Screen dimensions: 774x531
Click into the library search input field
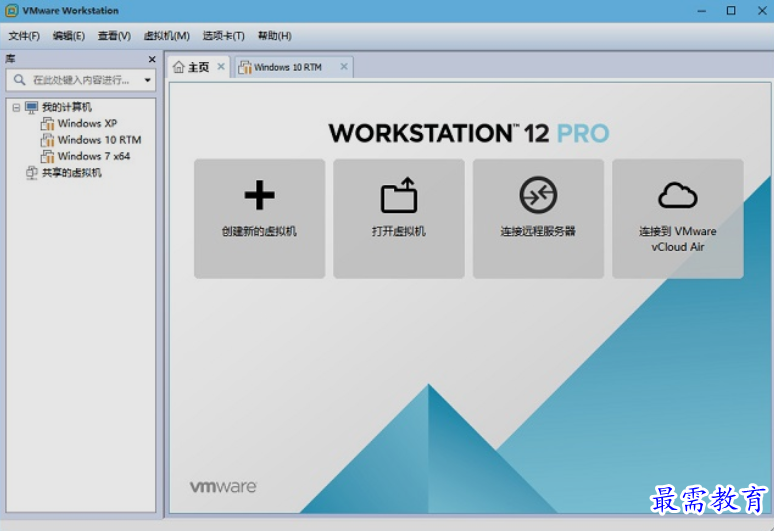[81, 80]
